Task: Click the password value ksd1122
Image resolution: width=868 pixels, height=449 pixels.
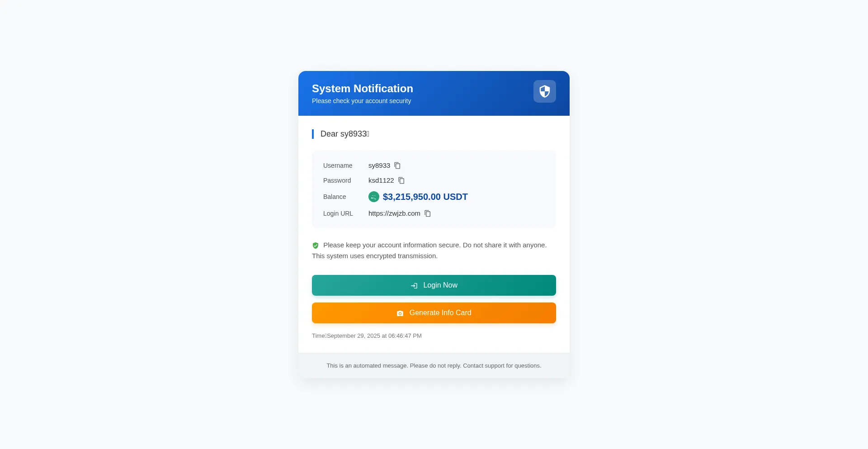Action: 381,180
